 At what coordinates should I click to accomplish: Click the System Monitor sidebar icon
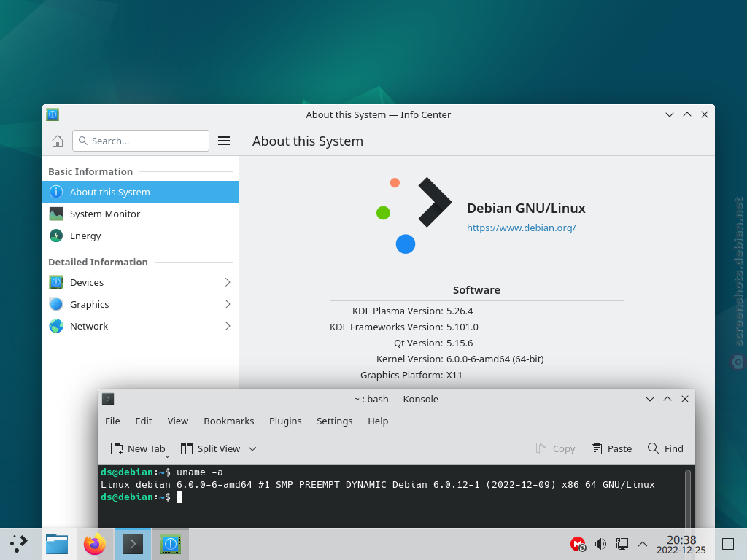pos(56,214)
